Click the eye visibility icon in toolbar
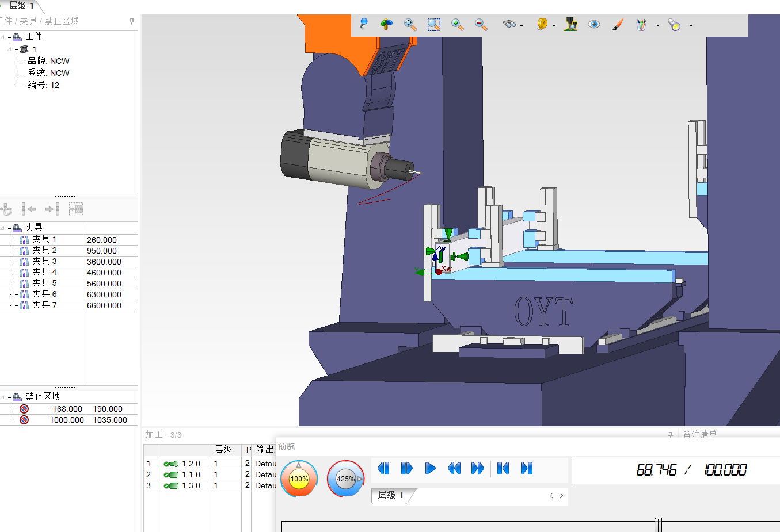The width and height of the screenshot is (780, 532). click(x=594, y=25)
